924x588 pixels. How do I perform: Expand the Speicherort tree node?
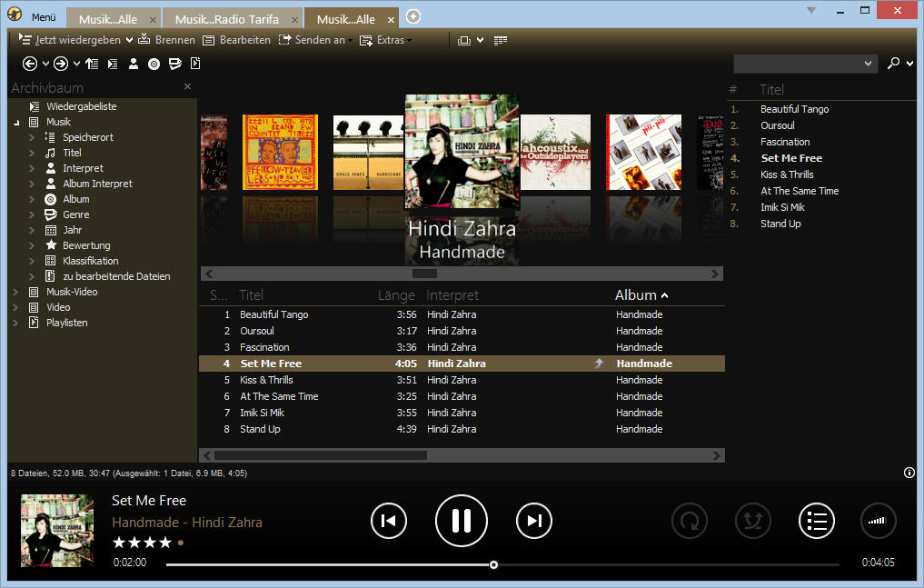[x=32, y=137]
